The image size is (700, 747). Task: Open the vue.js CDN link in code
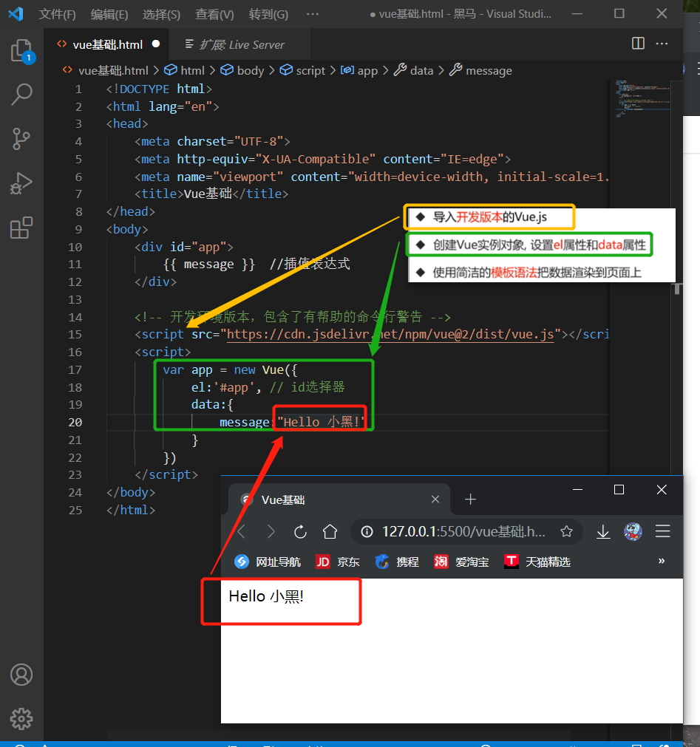click(x=390, y=334)
